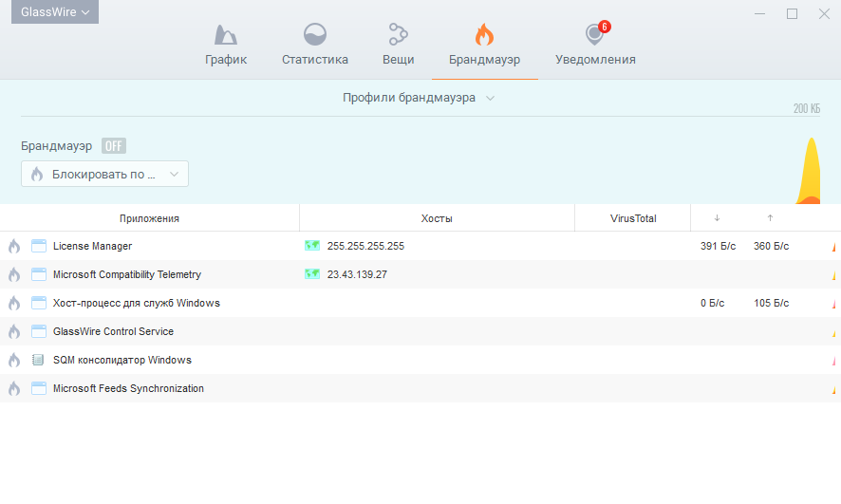The image size is (841, 504).
Task: Click the red notification badge showing 6
Action: click(x=605, y=27)
